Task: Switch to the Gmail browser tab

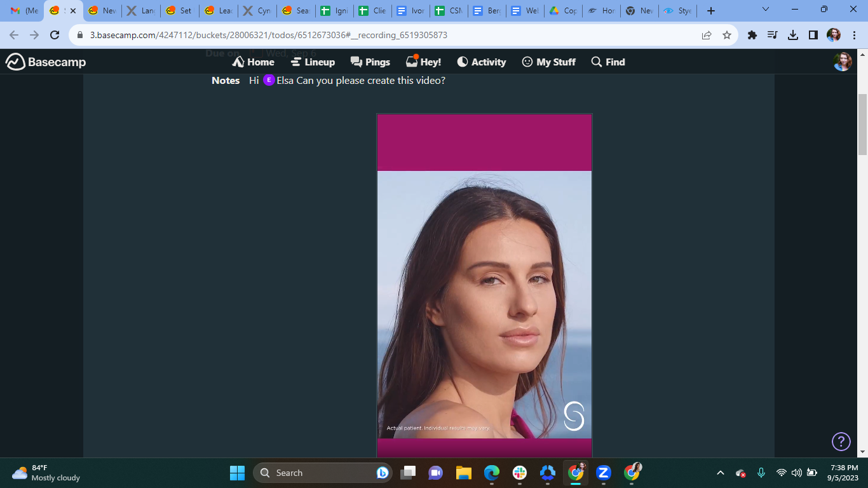Action: coord(24,11)
